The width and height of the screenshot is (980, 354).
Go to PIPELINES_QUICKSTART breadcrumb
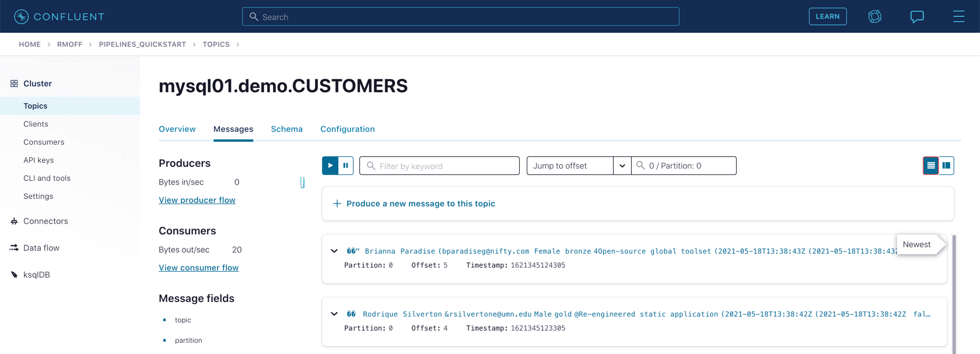click(142, 44)
